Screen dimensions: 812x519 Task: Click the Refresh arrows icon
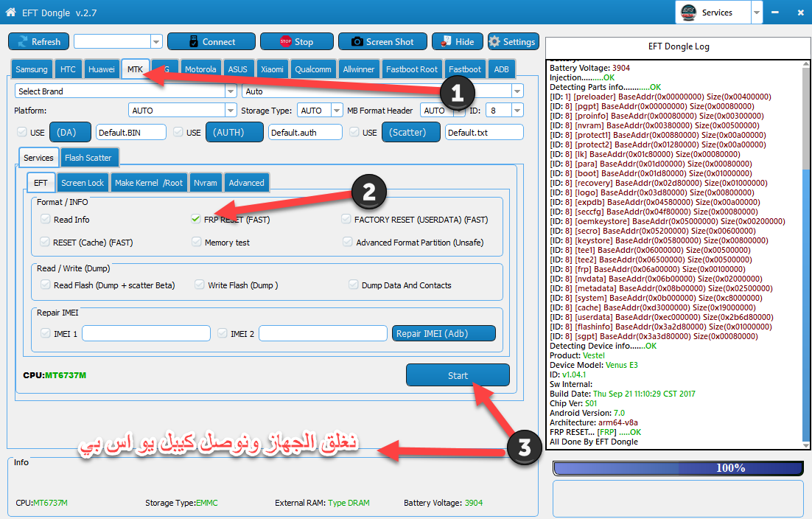pyautogui.click(x=23, y=42)
